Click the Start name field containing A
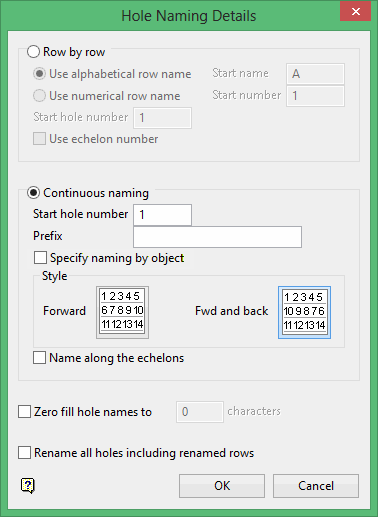Screen dimensions: 378x517 pos(315,74)
